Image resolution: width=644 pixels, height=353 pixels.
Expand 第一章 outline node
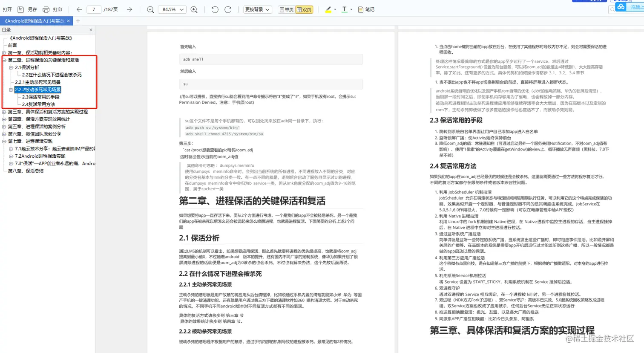(4, 53)
